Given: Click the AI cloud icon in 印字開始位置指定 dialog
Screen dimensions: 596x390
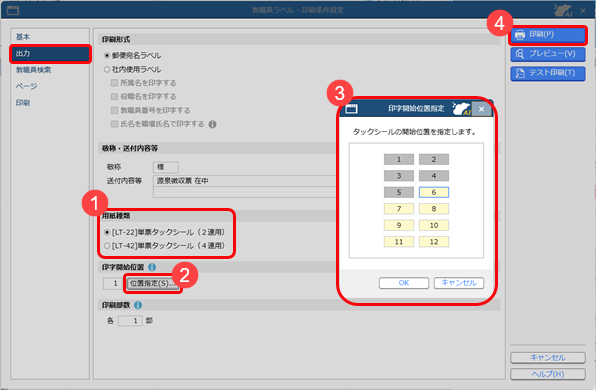Looking at the screenshot, I should click(461, 109).
